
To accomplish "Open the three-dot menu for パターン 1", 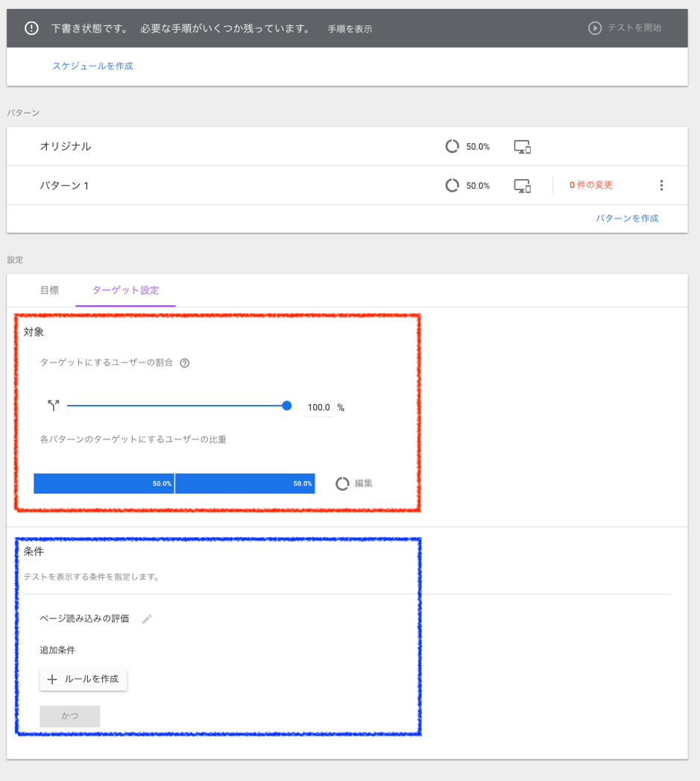I will [x=661, y=186].
